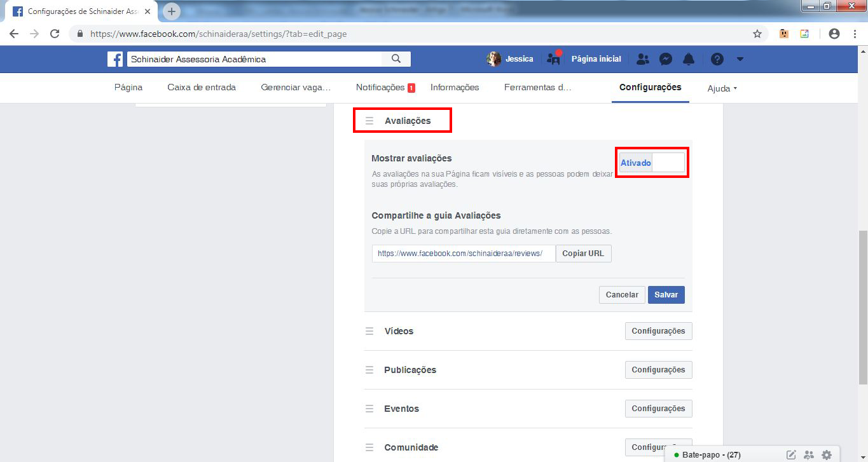This screenshot has height=462, width=868.
Task: Toggle the Mostrar avaliações Ativado switch
Action: click(x=652, y=163)
